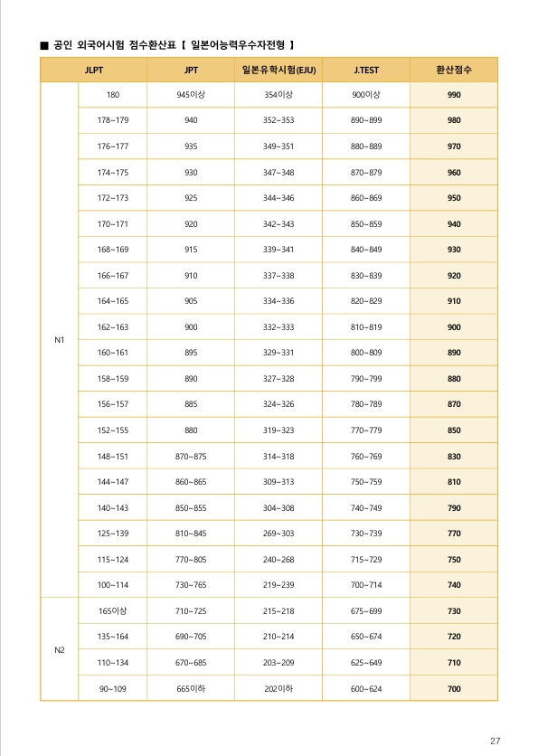The image size is (538, 756).
Task: Click the J.TEST 715~729 cell
Action: coord(366,559)
